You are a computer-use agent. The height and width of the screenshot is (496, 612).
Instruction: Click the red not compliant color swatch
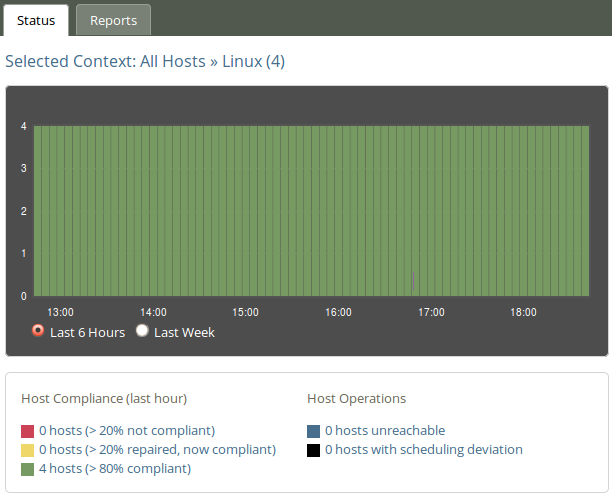27,431
